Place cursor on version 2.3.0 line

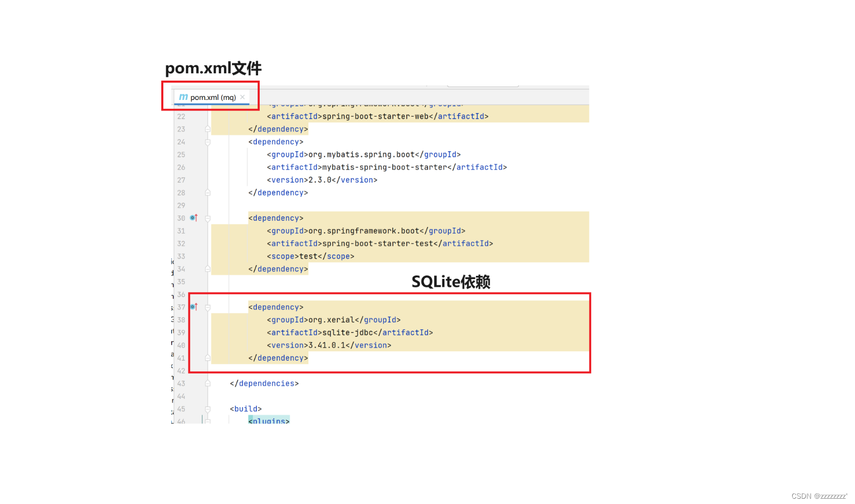322,180
